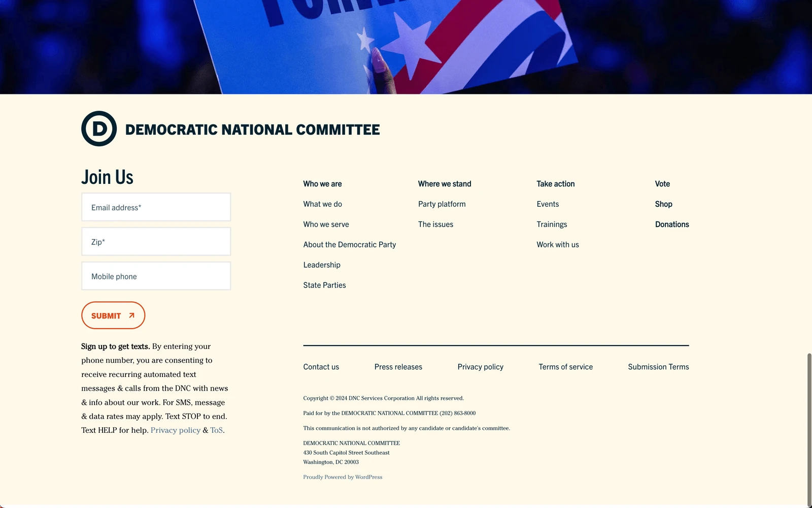Open The issues page

(436, 225)
